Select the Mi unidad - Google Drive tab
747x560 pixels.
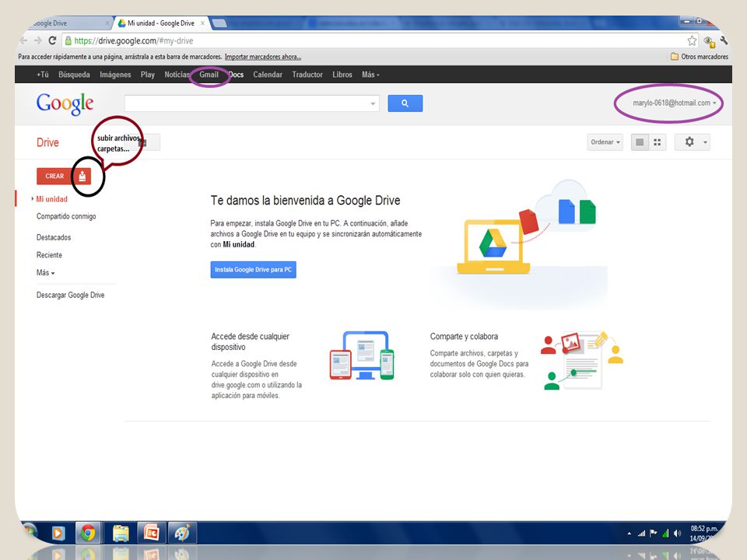(160, 23)
